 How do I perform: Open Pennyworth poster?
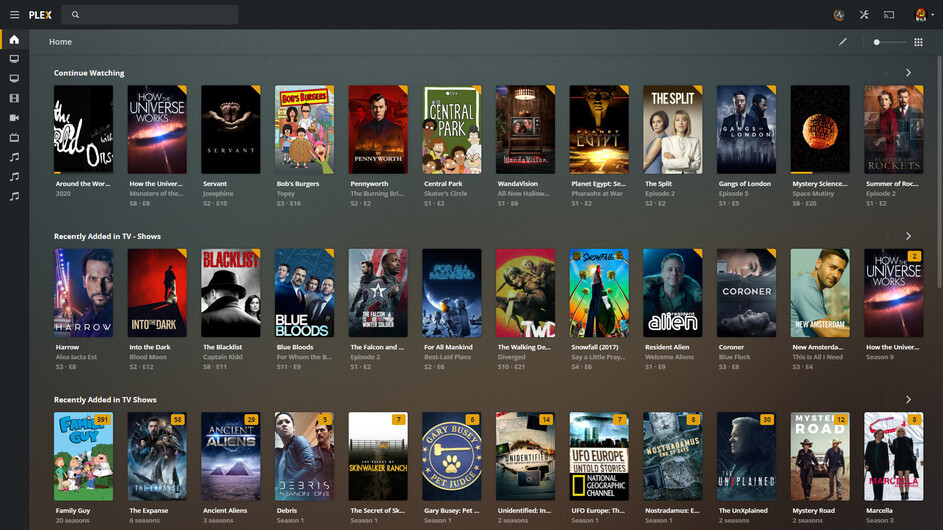click(378, 129)
